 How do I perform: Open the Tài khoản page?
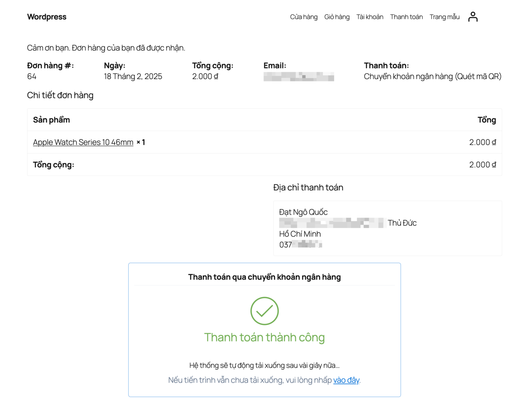(x=370, y=17)
